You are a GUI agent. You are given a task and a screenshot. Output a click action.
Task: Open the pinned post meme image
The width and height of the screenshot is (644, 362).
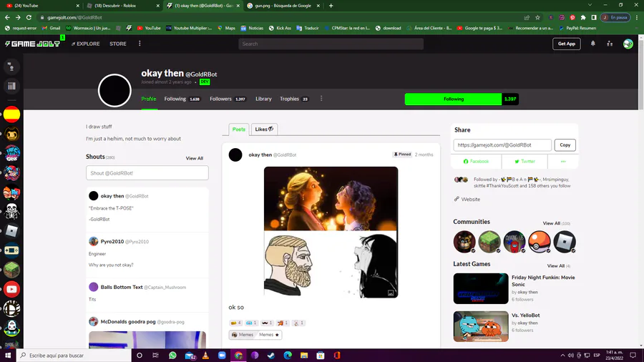[x=331, y=232]
